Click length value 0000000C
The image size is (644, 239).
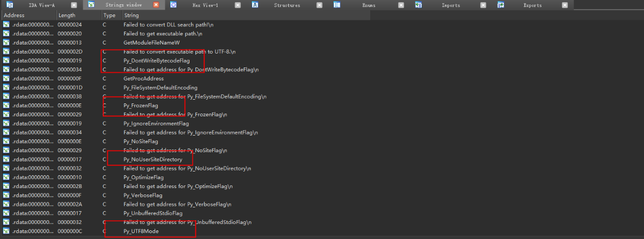coord(69,231)
